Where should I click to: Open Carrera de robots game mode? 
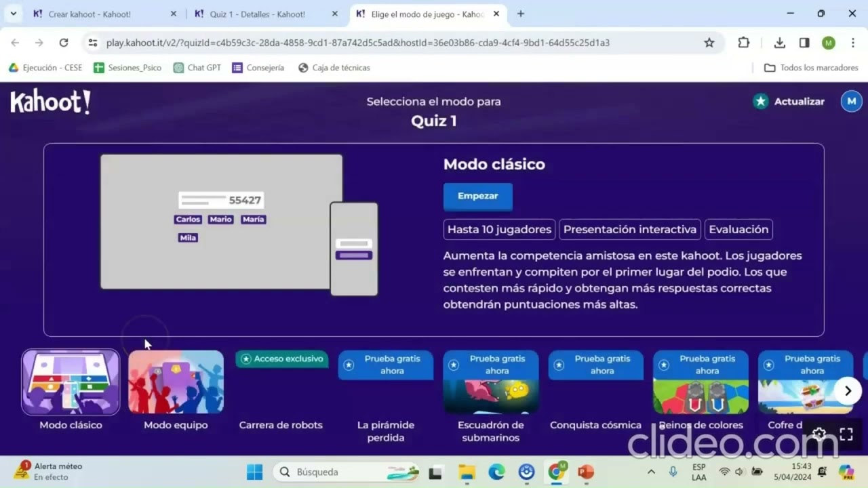pos(281,425)
